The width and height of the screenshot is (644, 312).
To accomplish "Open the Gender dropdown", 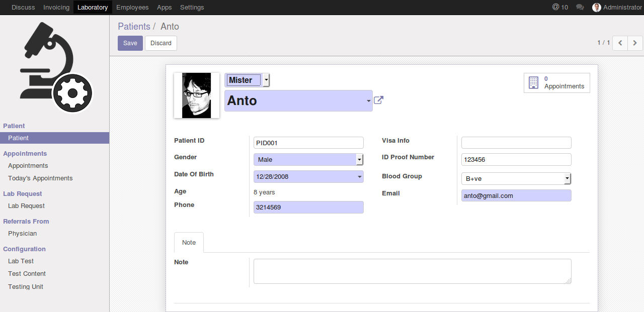I will (359, 160).
